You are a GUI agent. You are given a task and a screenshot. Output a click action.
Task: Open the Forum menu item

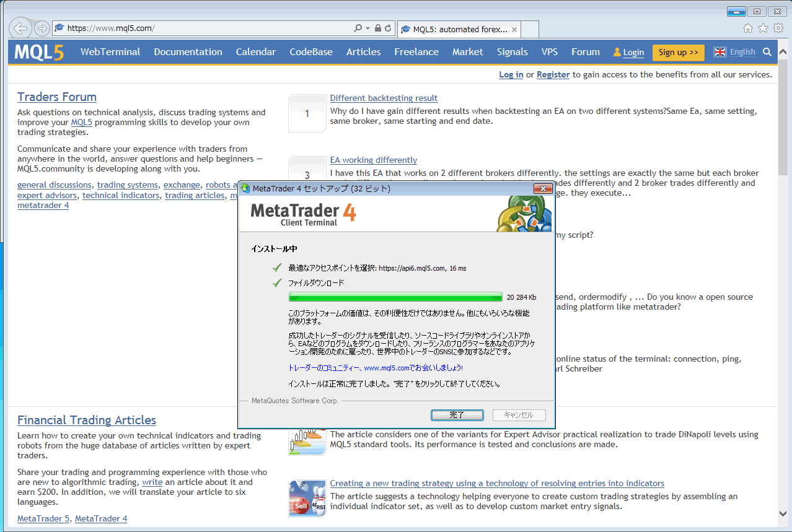coord(586,52)
